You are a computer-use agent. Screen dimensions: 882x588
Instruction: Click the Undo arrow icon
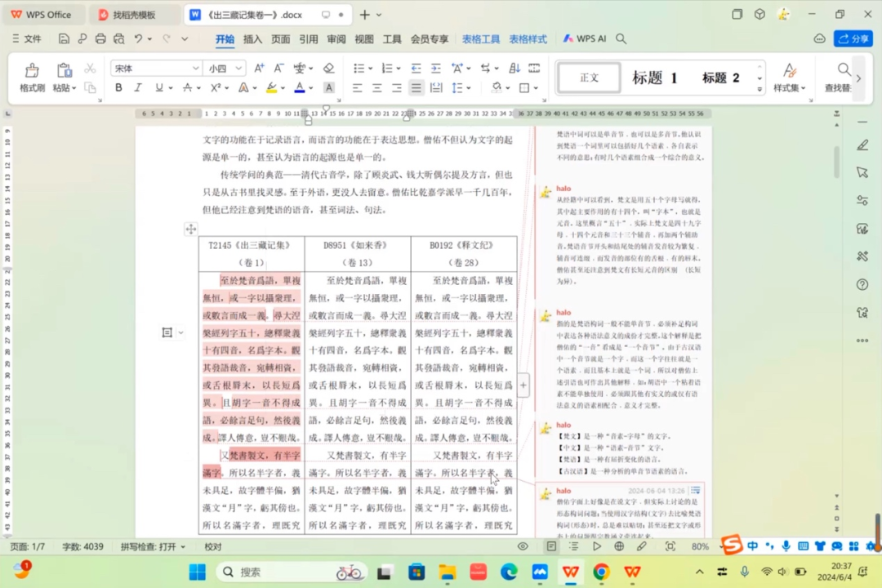point(138,39)
